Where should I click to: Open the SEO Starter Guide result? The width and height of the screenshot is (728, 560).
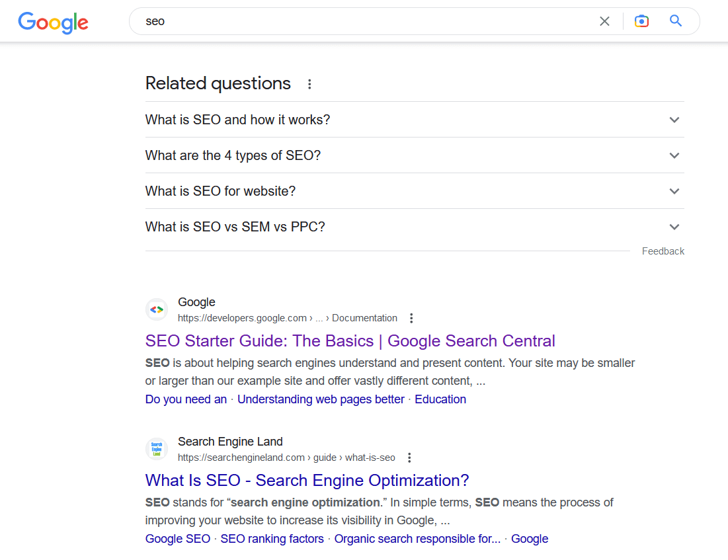click(350, 340)
